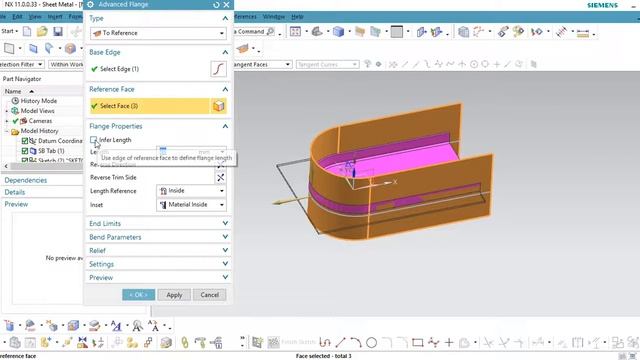Open a file with the folder icon
The width and height of the screenshot is (640, 360).
click(x=42, y=31)
